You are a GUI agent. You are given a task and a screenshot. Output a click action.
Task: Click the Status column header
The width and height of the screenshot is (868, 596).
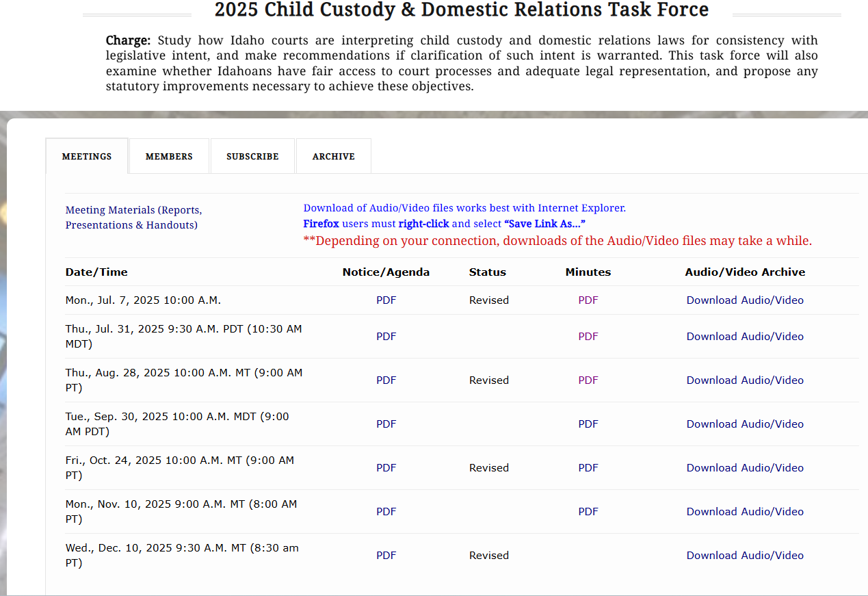[488, 272]
